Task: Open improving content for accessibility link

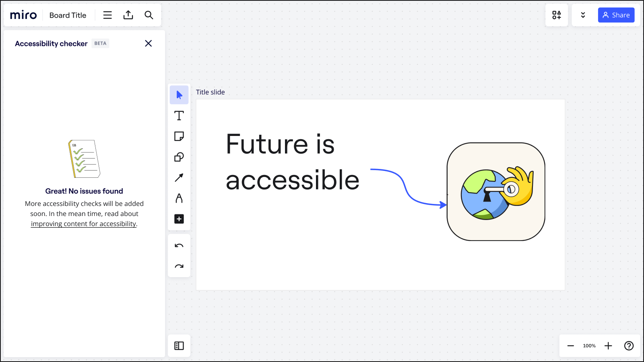Action: [x=84, y=224]
